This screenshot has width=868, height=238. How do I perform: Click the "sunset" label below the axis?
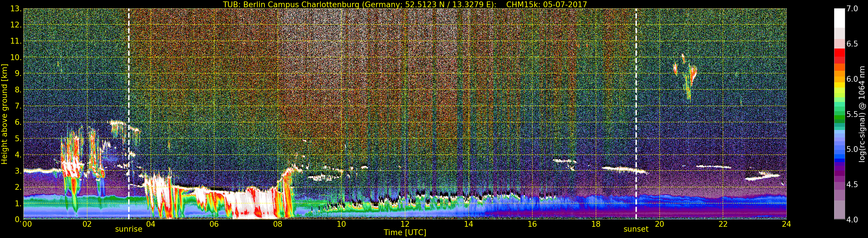[635, 229]
